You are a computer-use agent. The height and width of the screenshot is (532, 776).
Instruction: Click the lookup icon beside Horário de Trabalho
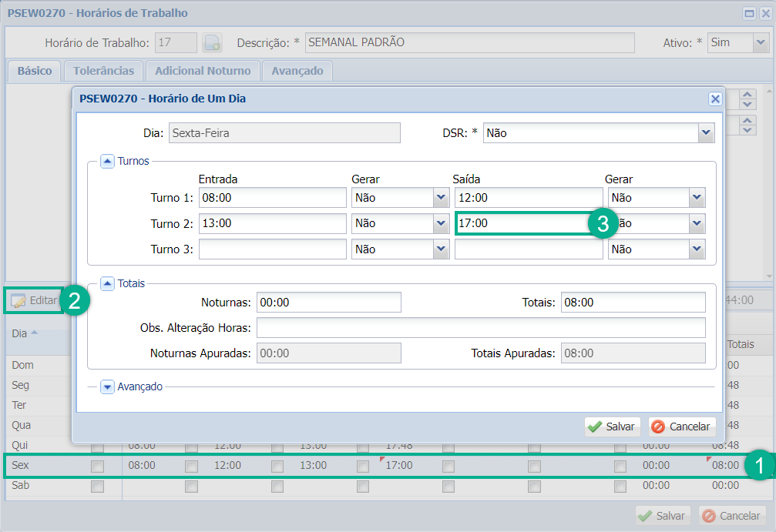212,43
